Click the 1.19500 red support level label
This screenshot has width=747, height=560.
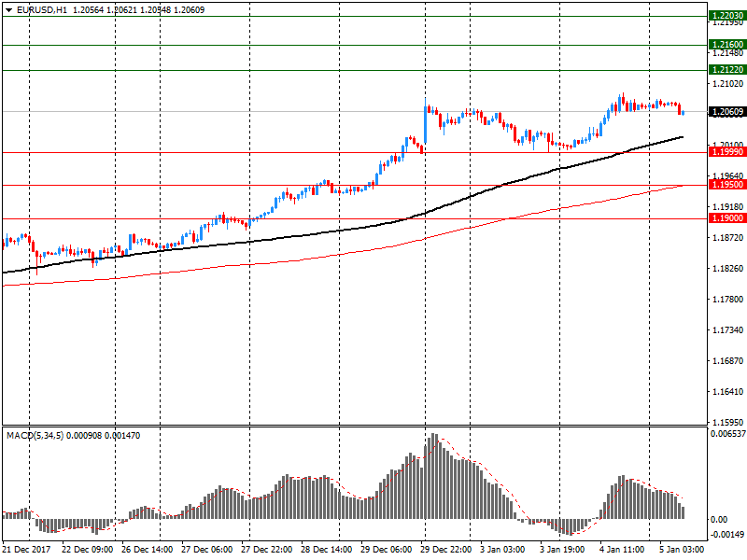click(727, 185)
